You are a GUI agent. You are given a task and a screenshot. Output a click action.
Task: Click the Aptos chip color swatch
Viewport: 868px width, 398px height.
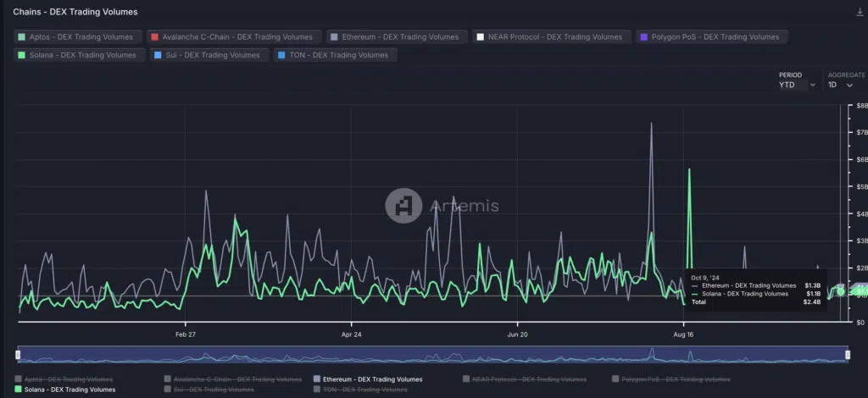pos(21,37)
